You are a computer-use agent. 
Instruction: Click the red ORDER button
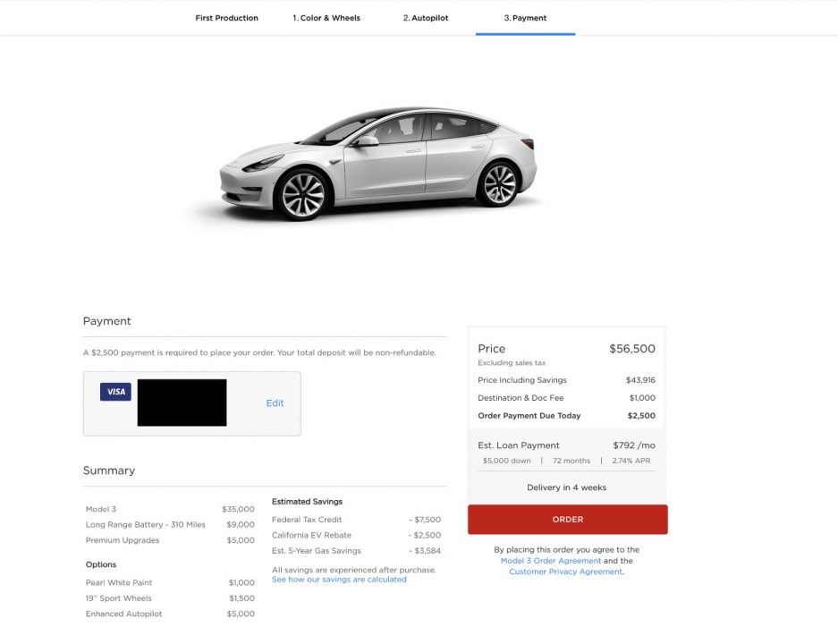568,519
